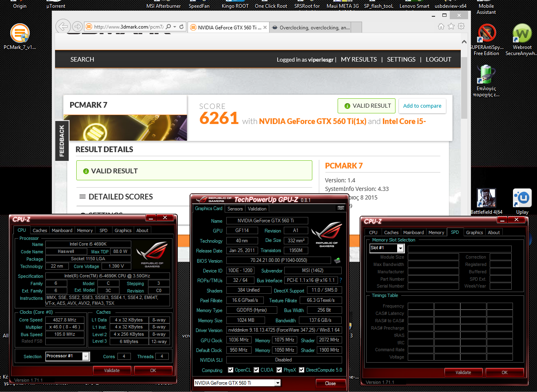The image size is (537, 392).
Task: Click browser scrollbar up arrow
Action: (x=464, y=42)
